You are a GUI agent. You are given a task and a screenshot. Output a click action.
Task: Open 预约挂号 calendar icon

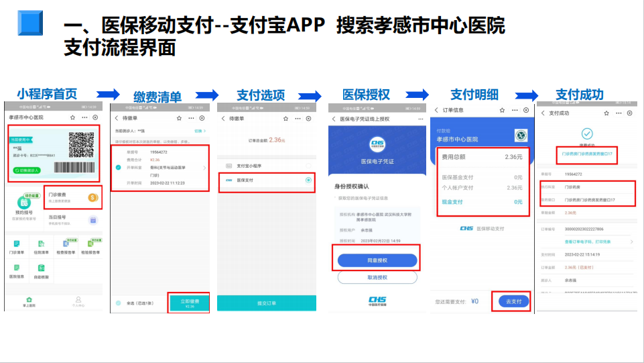pyautogui.click(x=24, y=202)
